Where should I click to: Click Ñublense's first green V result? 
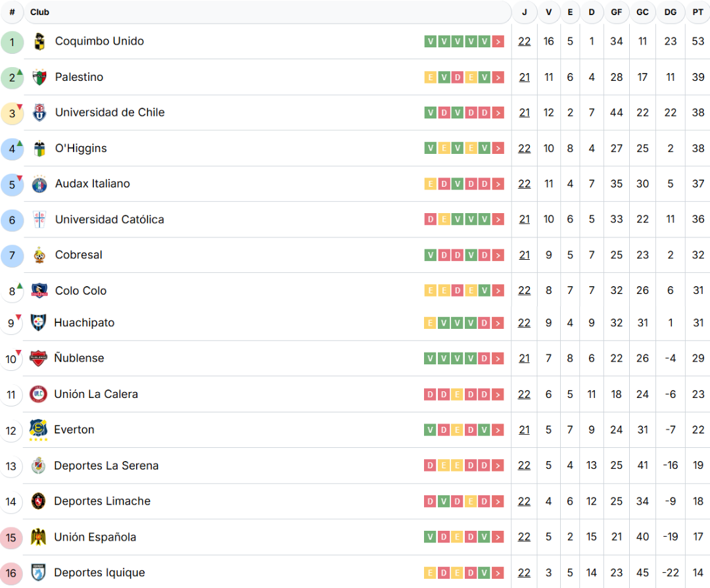[431, 358]
